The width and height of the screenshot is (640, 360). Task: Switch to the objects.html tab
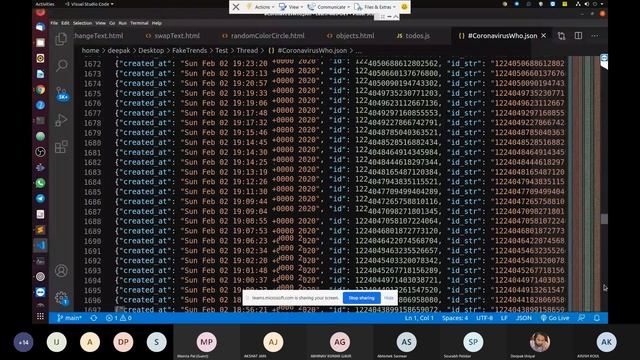(x=351, y=36)
